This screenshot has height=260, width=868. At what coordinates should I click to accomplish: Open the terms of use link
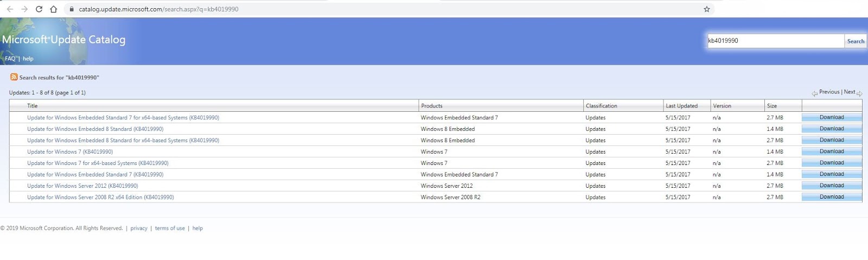170,229
